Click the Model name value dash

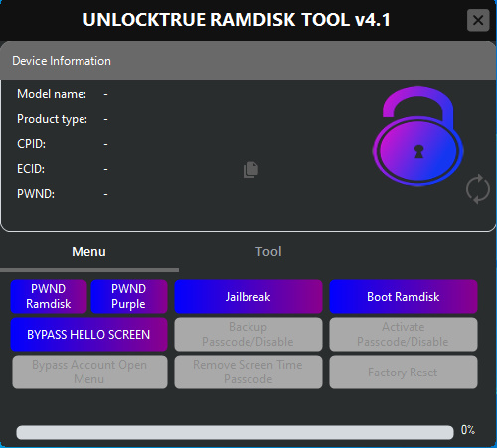click(105, 94)
